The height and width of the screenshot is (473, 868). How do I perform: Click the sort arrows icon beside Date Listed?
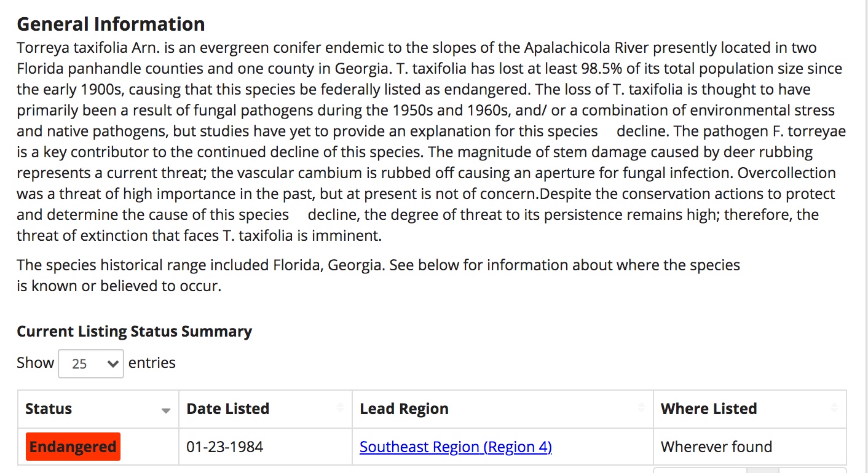pos(340,408)
